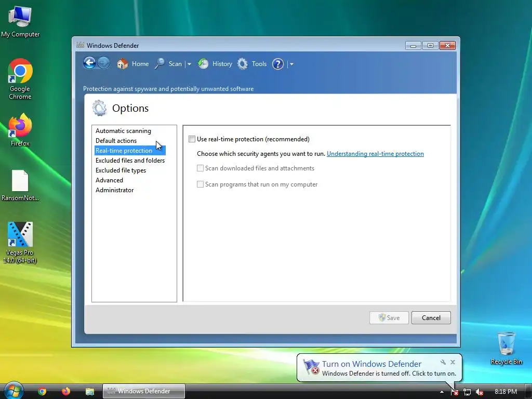
Task: Enable Use real-time protection checkbox
Action: pyautogui.click(x=192, y=139)
